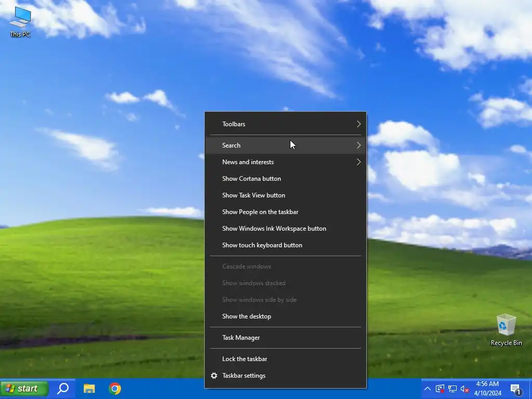The width and height of the screenshot is (532, 399).
Task: Open Toolbars submenu
Action: pyautogui.click(x=285, y=124)
